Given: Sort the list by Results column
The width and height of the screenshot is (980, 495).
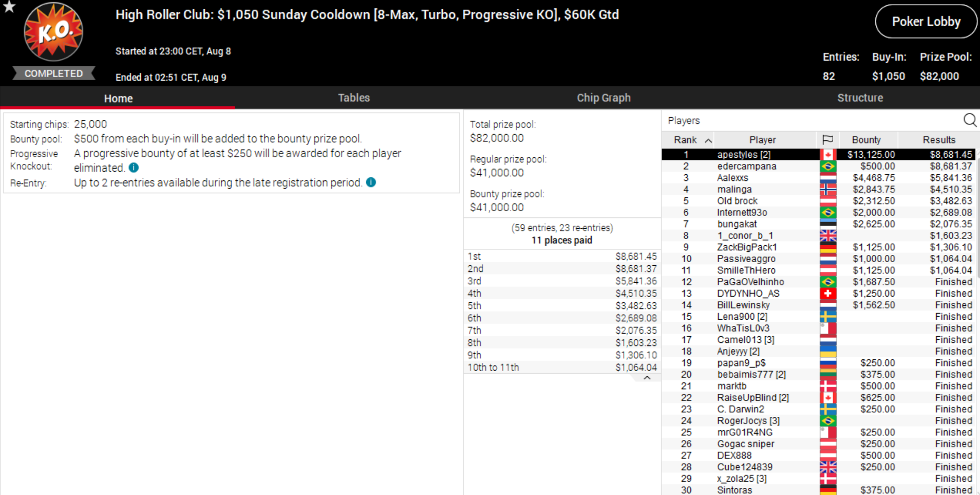Looking at the screenshot, I should point(938,140).
